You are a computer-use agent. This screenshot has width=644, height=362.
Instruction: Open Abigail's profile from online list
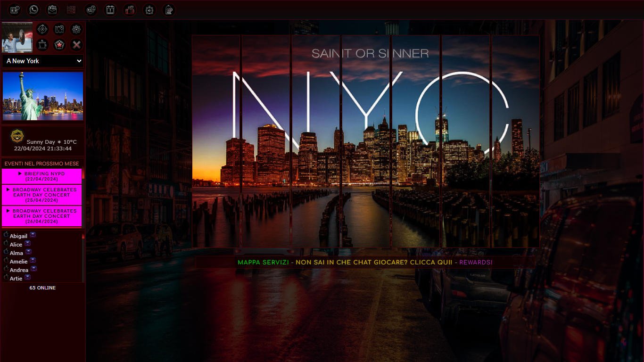point(18,236)
